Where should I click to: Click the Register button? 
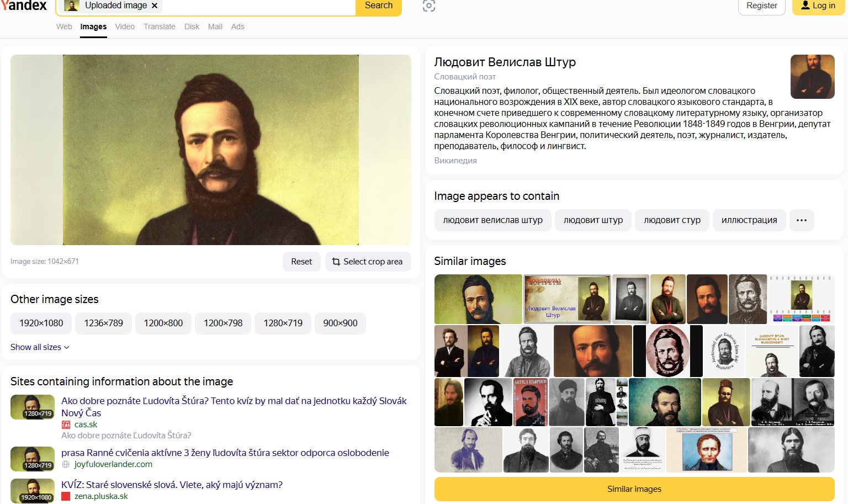point(761,6)
